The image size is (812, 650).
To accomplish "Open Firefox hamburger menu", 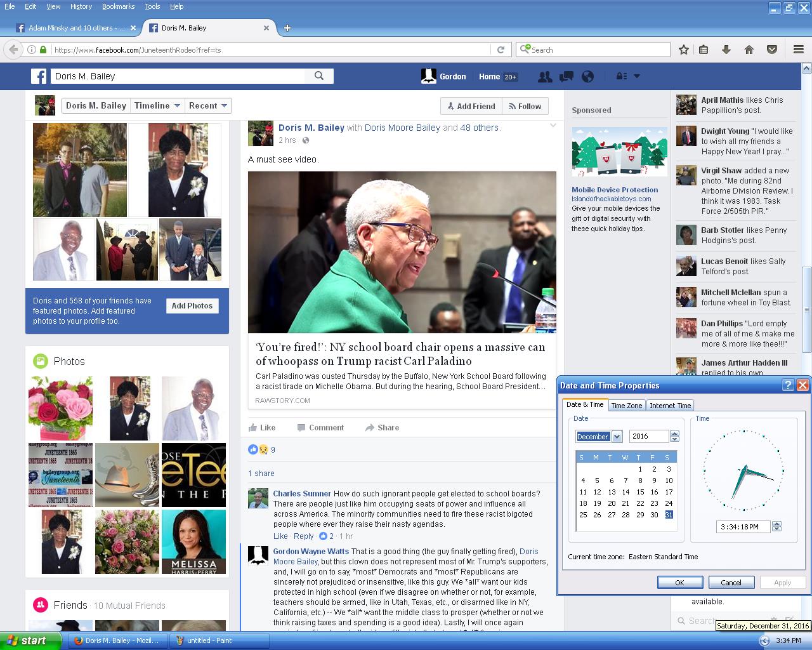I will [799, 50].
